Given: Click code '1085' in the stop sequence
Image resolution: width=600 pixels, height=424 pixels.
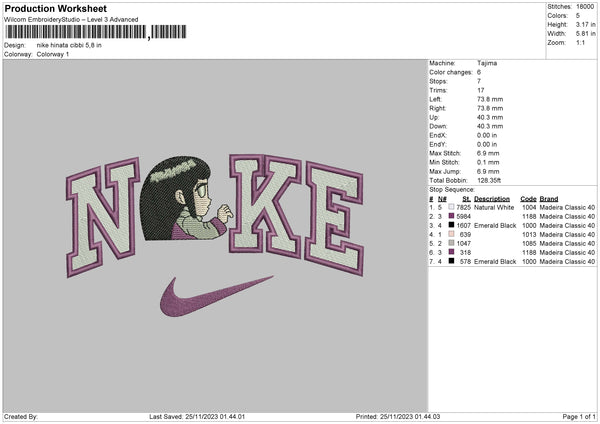Looking at the screenshot, I should coord(529,243).
